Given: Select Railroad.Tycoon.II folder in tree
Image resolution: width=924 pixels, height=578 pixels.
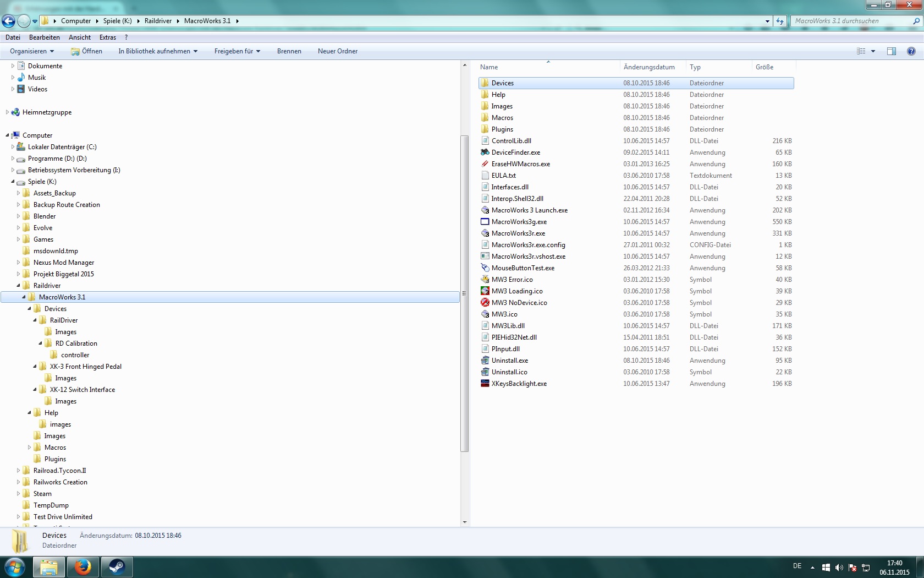Looking at the screenshot, I should click(x=60, y=471).
